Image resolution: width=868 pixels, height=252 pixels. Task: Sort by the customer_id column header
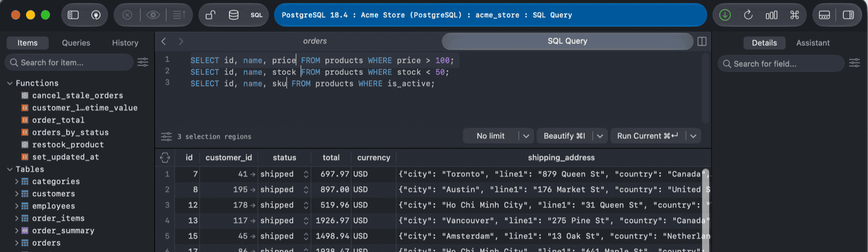click(229, 158)
